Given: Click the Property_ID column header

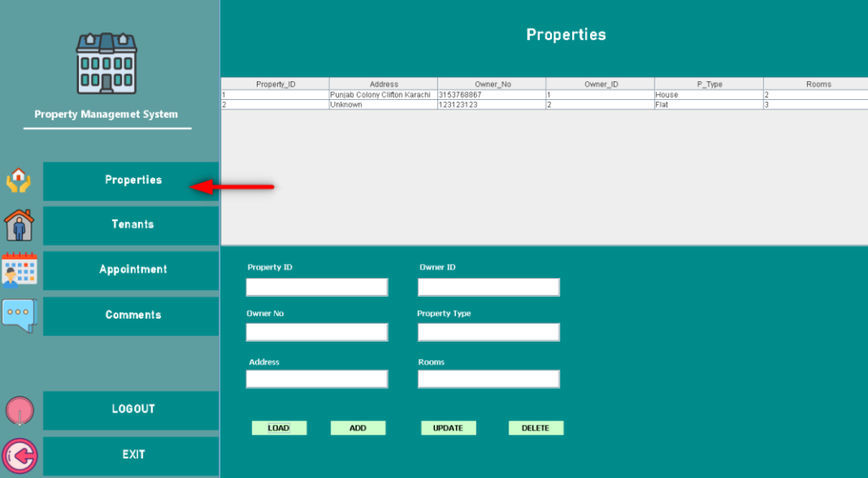Looking at the screenshot, I should click(275, 84).
